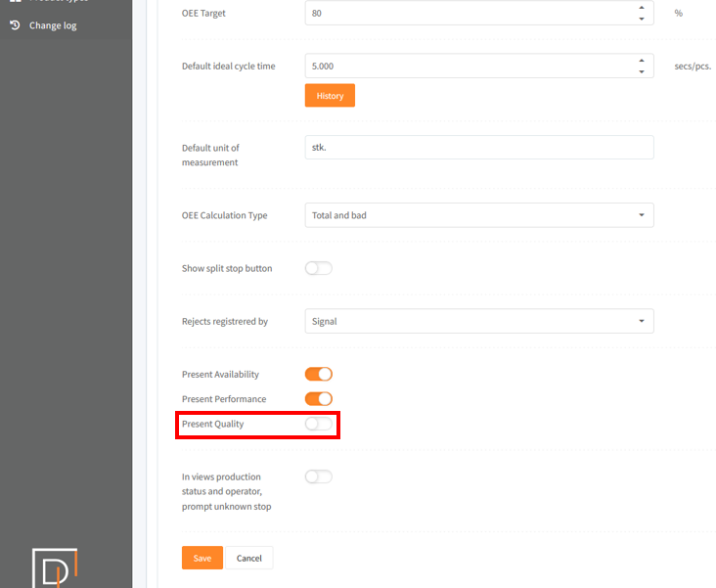Increase ideal cycle time with up arrow
The height and width of the screenshot is (588, 716).
pyautogui.click(x=642, y=61)
